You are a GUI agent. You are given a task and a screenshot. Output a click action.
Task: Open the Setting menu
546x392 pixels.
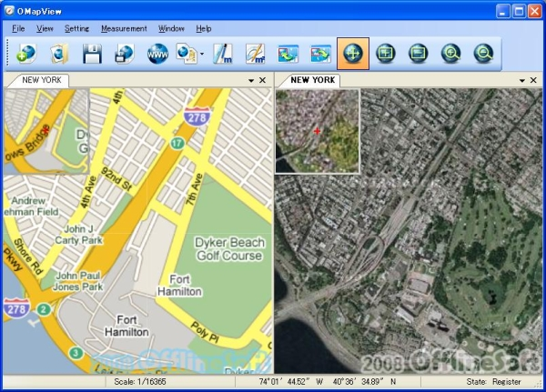click(76, 28)
